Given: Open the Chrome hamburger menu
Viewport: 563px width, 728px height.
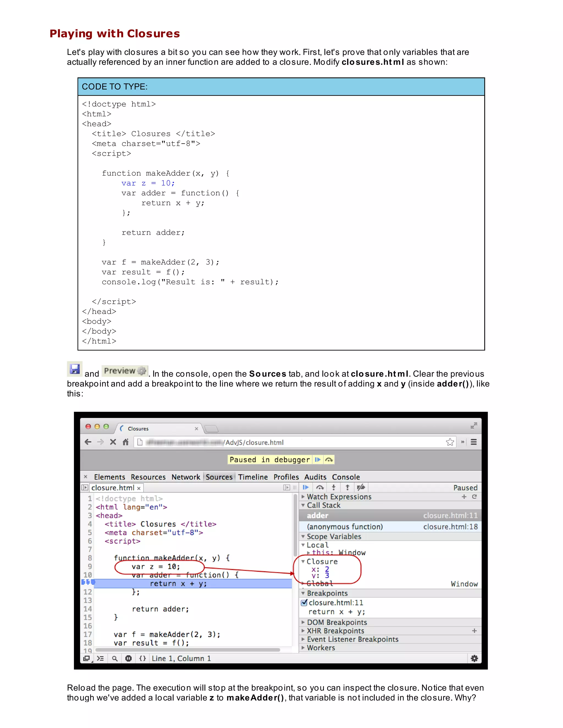Looking at the screenshot, I should (x=474, y=442).
